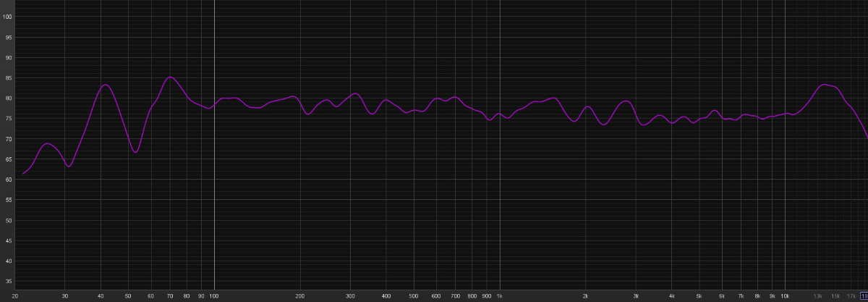Click the curve's highest peak near 70 Hz

[170, 77]
